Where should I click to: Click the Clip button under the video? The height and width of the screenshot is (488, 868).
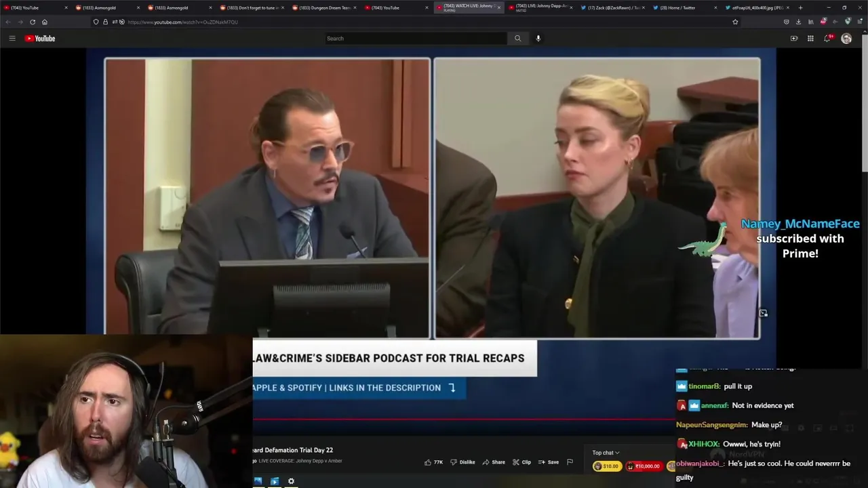coord(521,462)
